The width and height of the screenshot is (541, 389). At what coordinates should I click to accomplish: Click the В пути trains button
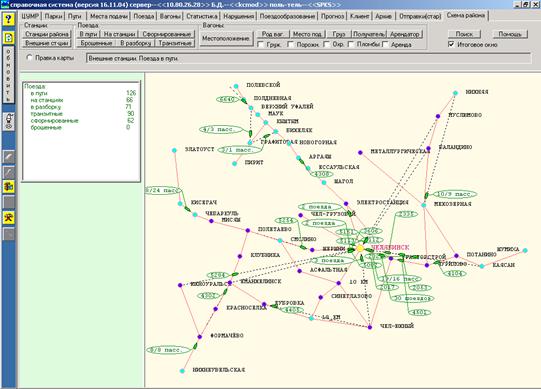[89, 34]
